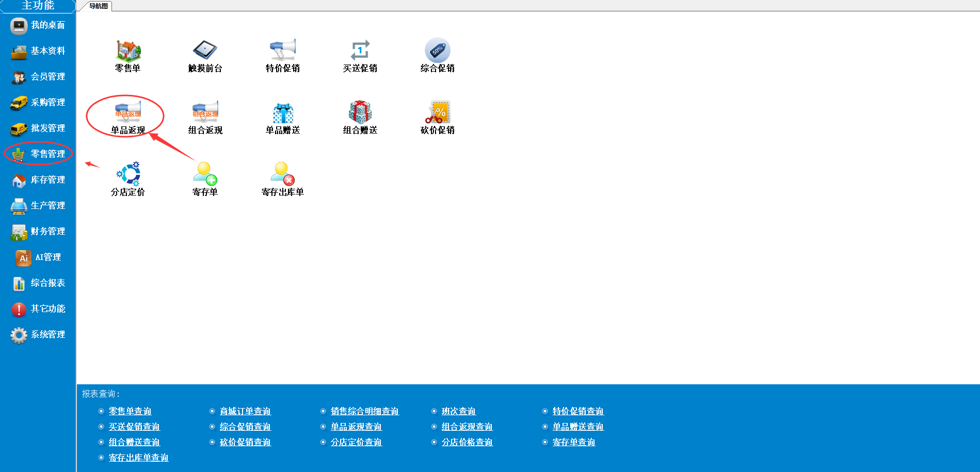The width and height of the screenshot is (980, 472).
Task: Open the 单品赠送查询 report link
Action: 578,427
